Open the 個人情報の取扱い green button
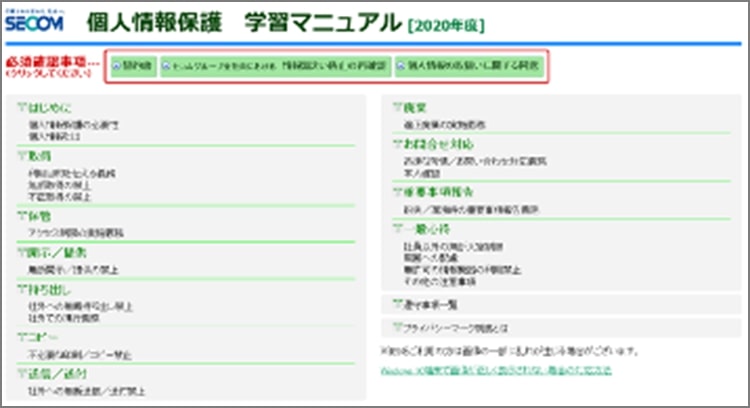 pyautogui.click(x=469, y=66)
